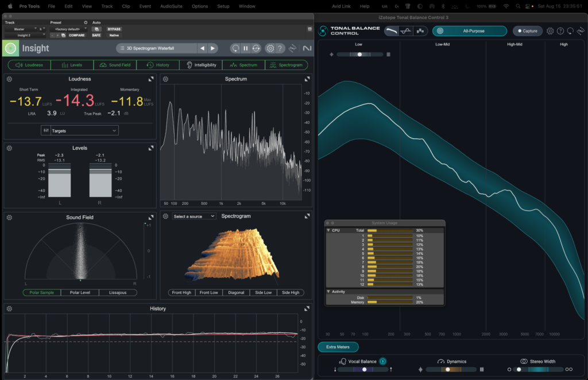This screenshot has width=588, height=380.
Task: Select the bar blocks view in Tonal Balance
Action: [x=420, y=31]
